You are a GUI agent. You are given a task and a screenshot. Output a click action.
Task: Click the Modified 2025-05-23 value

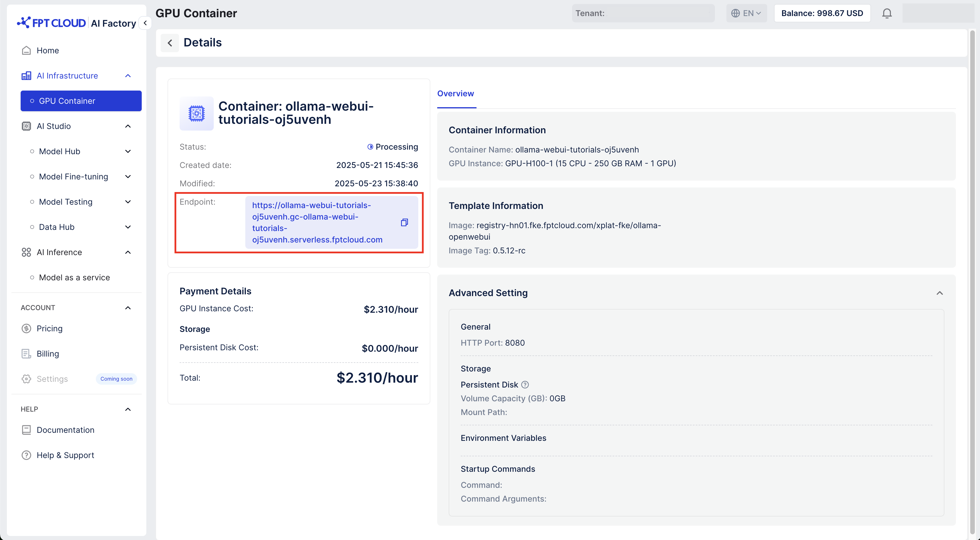pyautogui.click(x=376, y=183)
